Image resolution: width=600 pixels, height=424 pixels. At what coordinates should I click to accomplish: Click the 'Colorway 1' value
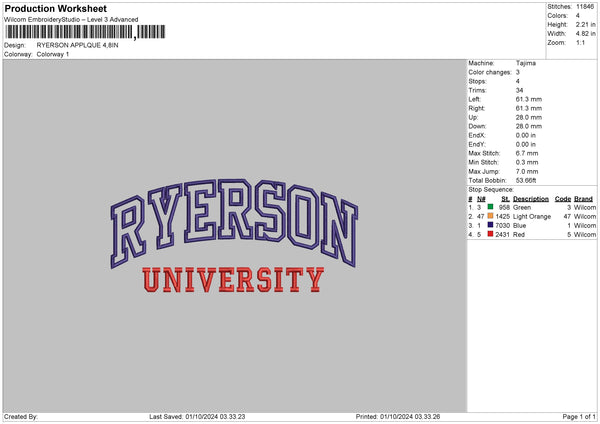(53, 54)
